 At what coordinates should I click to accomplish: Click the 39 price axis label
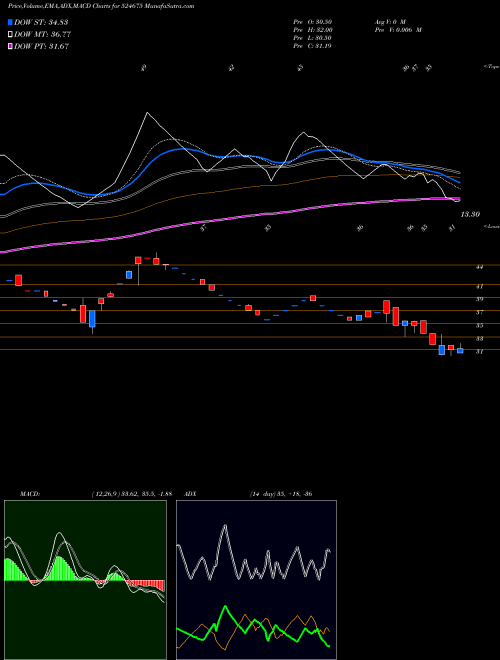(479, 299)
